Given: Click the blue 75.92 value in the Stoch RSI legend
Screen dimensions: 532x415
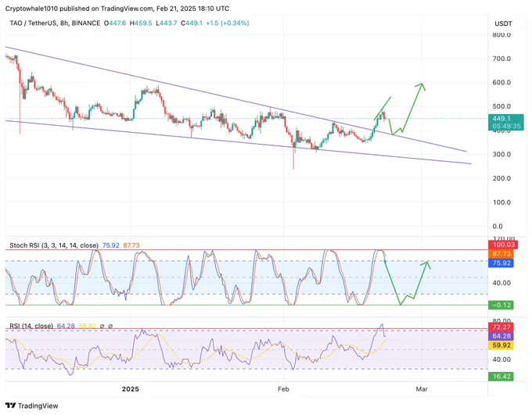Looking at the screenshot, I should pyautogui.click(x=110, y=245).
